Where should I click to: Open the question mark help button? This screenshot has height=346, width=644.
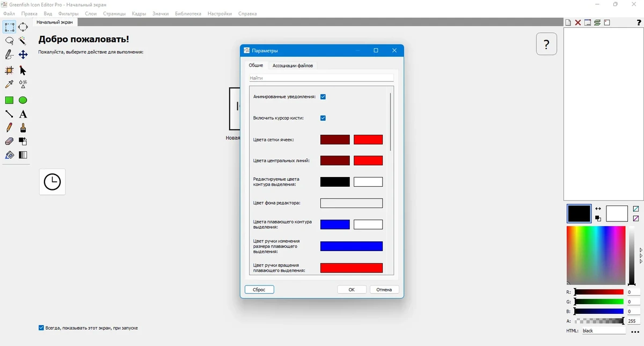[x=546, y=44]
